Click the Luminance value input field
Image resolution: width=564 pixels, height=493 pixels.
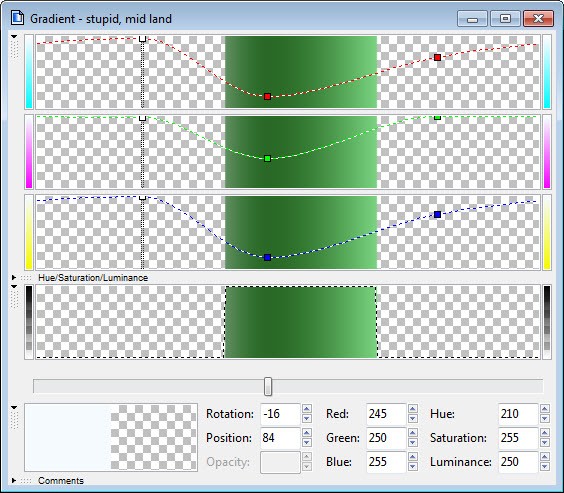pyautogui.click(x=518, y=462)
